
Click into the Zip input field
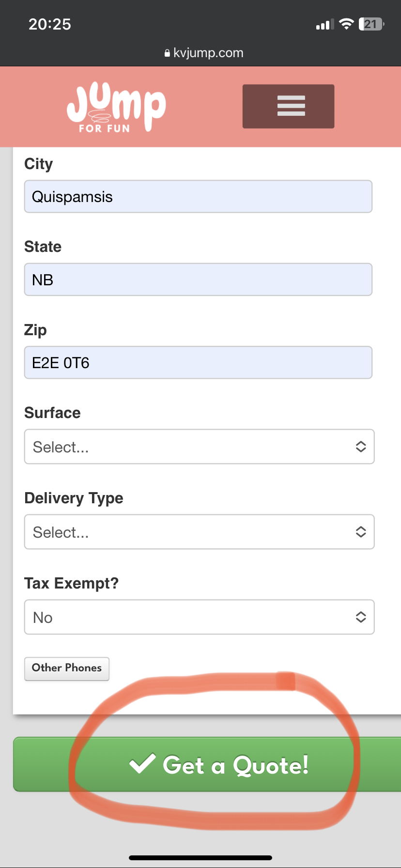[198, 362]
